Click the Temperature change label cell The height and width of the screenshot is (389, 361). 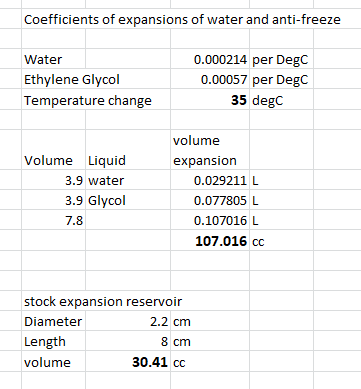[x=88, y=100]
